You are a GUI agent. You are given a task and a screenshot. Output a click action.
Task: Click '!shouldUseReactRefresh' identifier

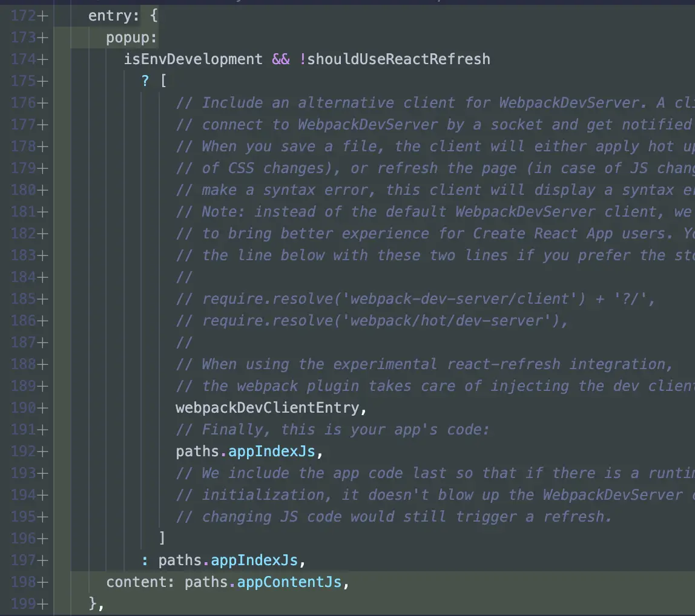click(x=395, y=59)
